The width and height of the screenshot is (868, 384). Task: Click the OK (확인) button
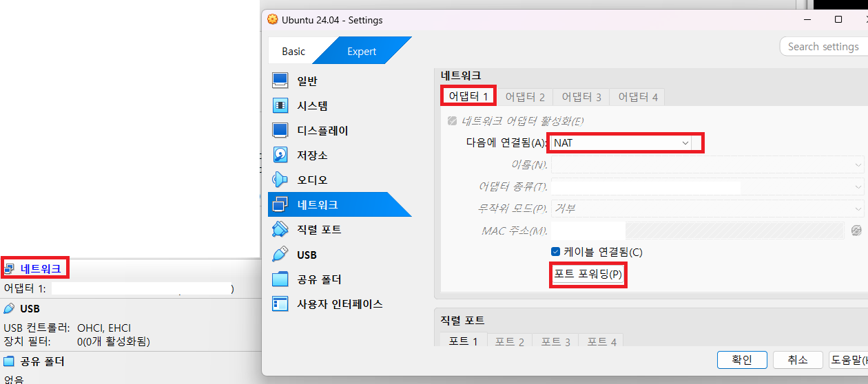pyautogui.click(x=742, y=360)
